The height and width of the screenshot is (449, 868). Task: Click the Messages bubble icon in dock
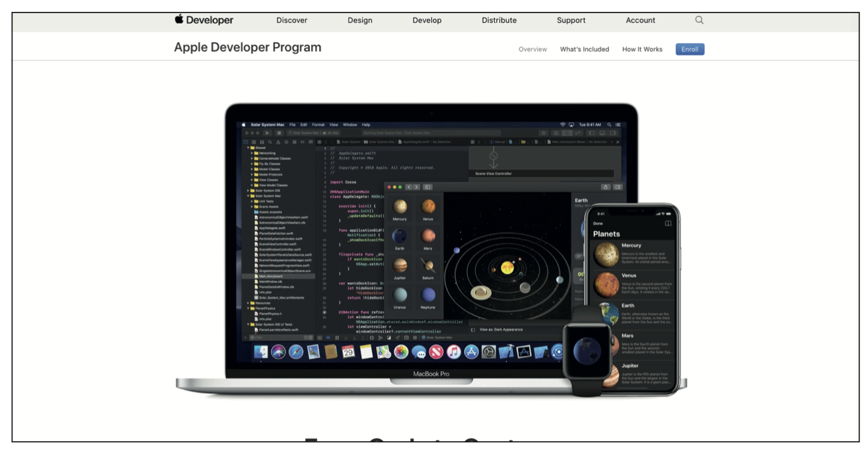coord(419,352)
